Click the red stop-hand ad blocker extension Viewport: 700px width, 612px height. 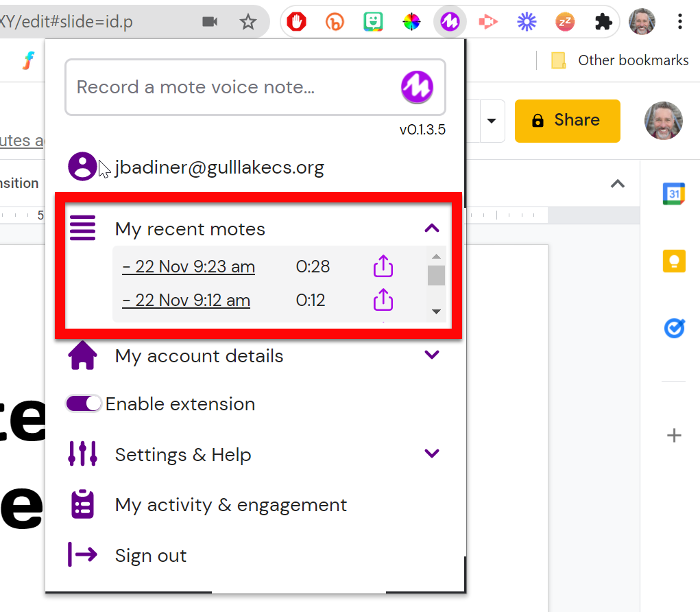pos(296,21)
